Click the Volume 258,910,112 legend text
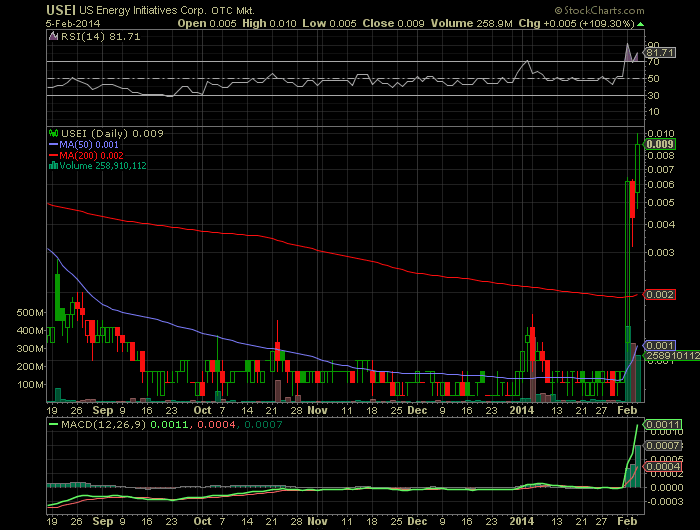700x530 pixels. tap(103, 166)
